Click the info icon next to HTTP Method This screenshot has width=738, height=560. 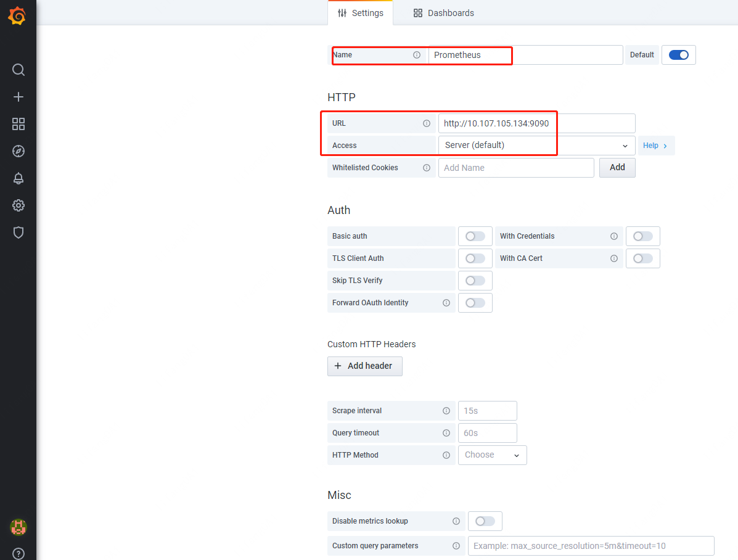tap(446, 455)
